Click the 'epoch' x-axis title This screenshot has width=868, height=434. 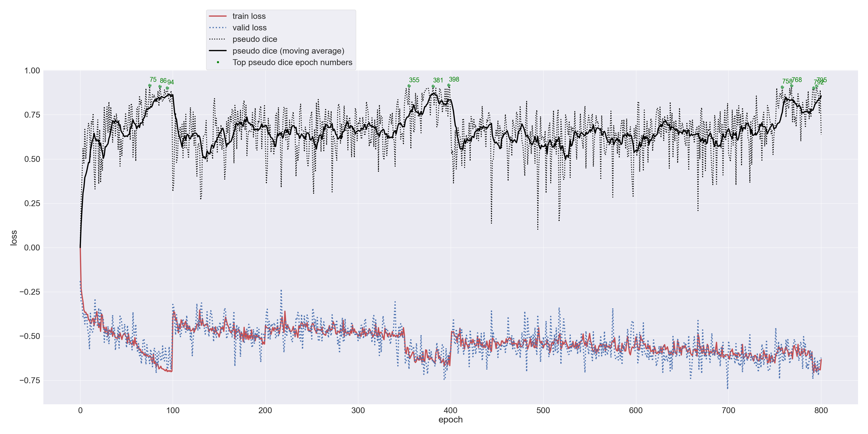tap(450, 419)
